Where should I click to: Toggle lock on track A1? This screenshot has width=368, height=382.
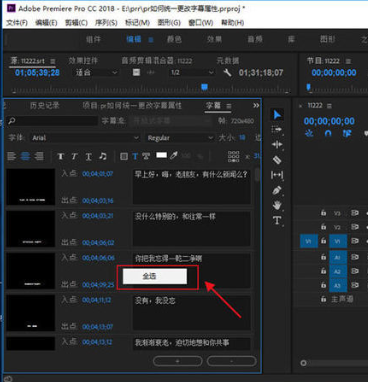coord(323,257)
